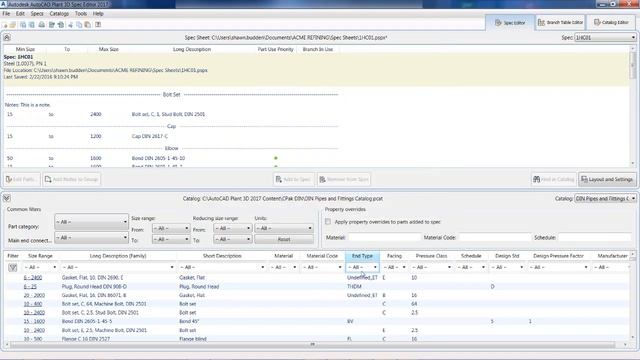Open the Spec selector dropdown

605,37
